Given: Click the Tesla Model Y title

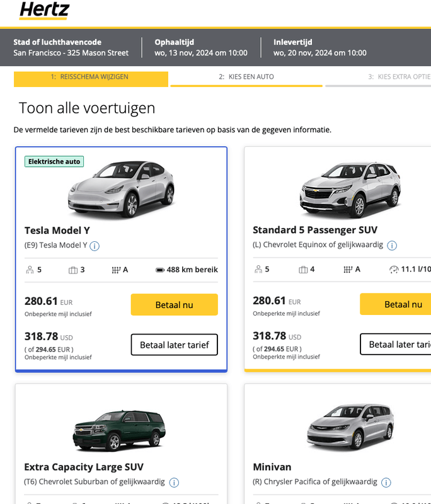Looking at the screenshot, I should (57, 231).
